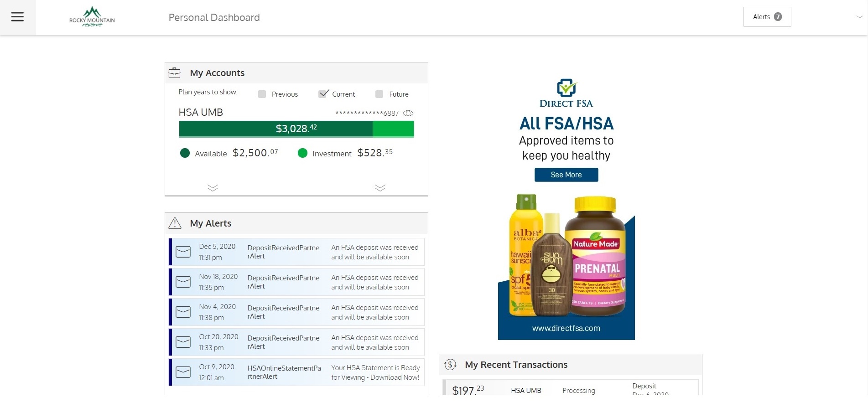Open the www.directfsa.com link
The image size is (868, 418).
point(566,328)
